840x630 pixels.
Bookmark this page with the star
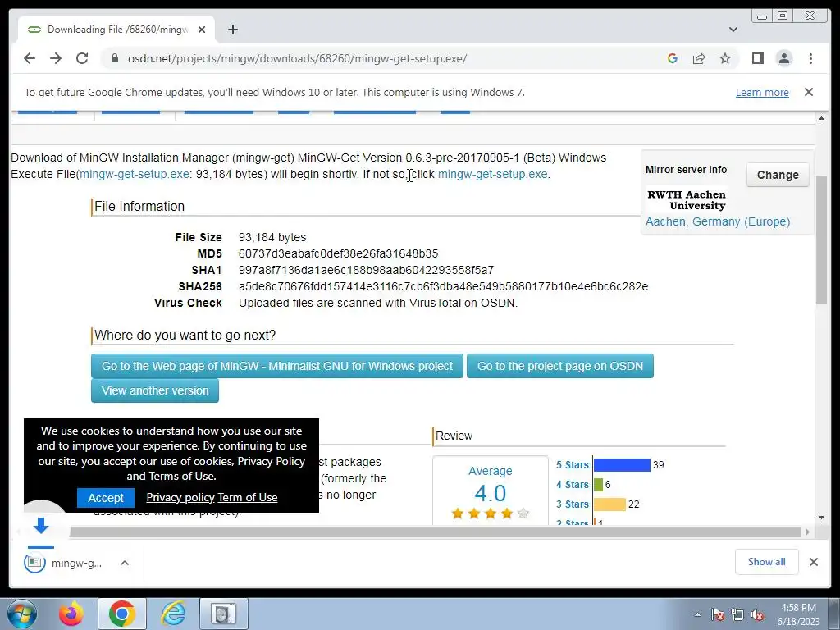pyautogui.click(x=725, y=58)
